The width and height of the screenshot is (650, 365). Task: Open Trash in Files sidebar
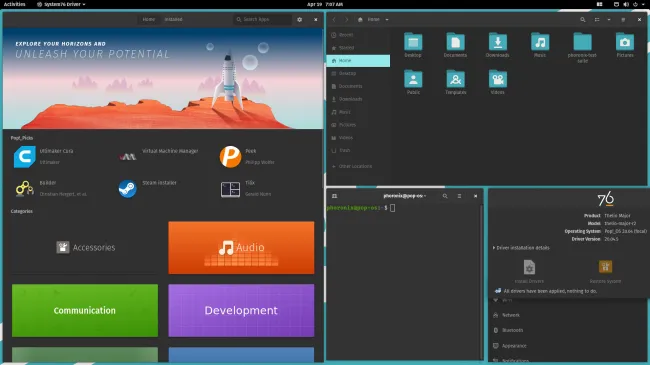(358, 151)
